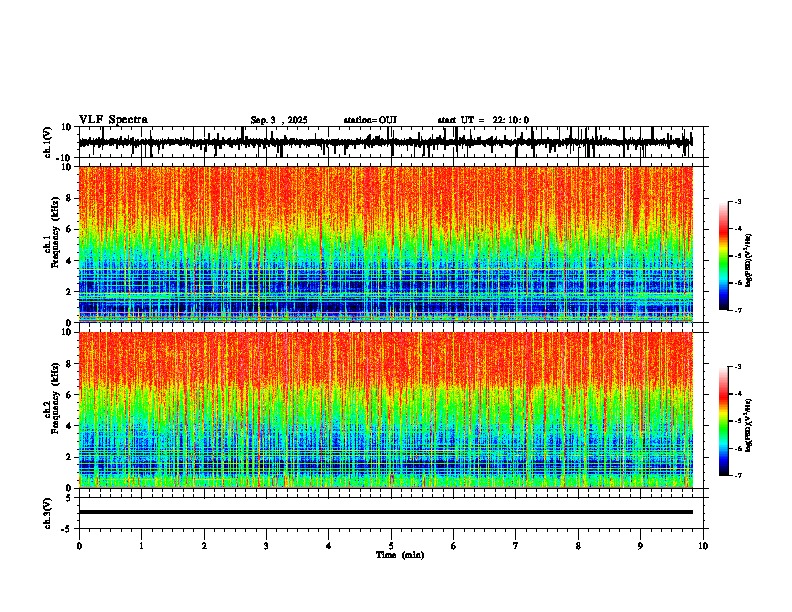Click inside the ch.2 spectrogram
The image size is (792, 612).
point(386,410)
